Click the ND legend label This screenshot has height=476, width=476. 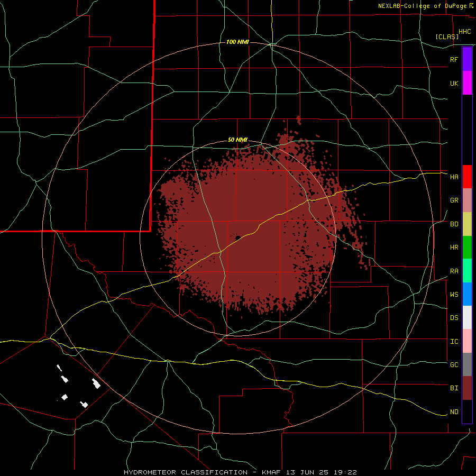pos(454,411)
